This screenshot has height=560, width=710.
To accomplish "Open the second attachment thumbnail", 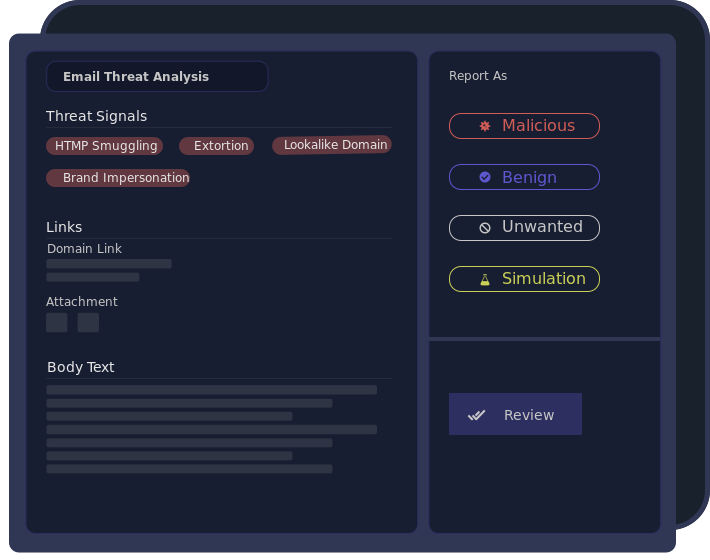I will 88,322.
